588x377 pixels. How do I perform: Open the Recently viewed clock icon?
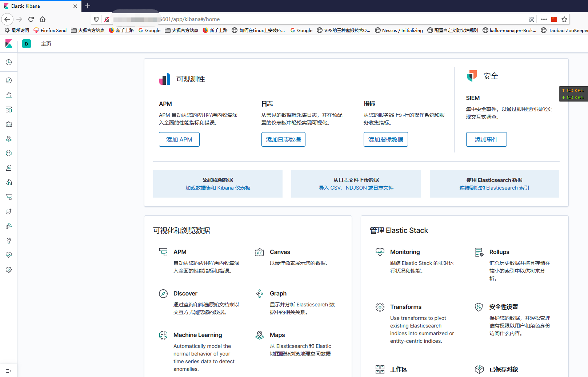tap(9, 62)
